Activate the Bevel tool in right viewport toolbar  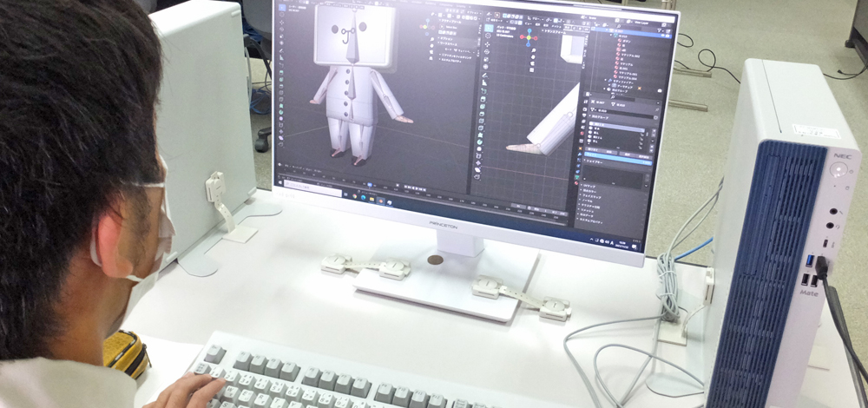(482, 114)
